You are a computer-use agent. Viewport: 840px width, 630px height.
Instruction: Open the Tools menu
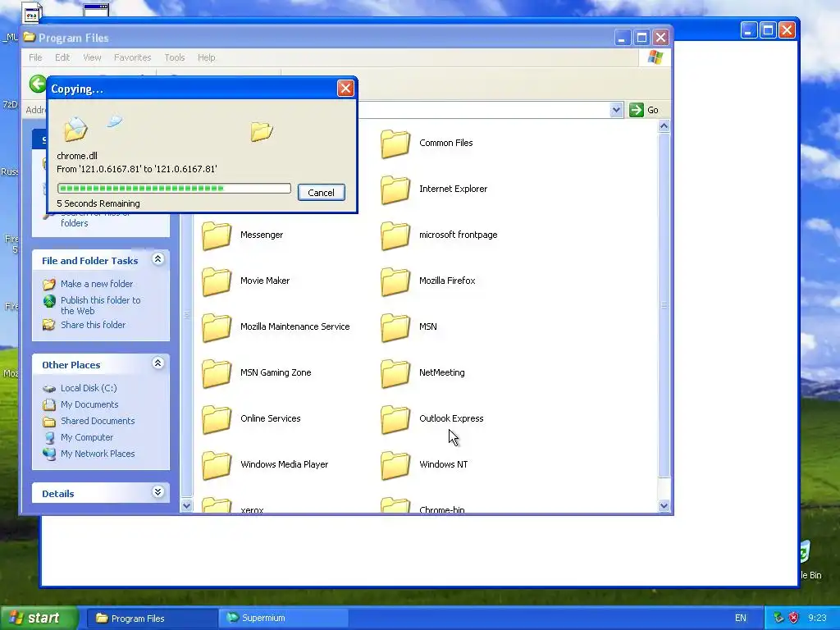tap(174, 57)
